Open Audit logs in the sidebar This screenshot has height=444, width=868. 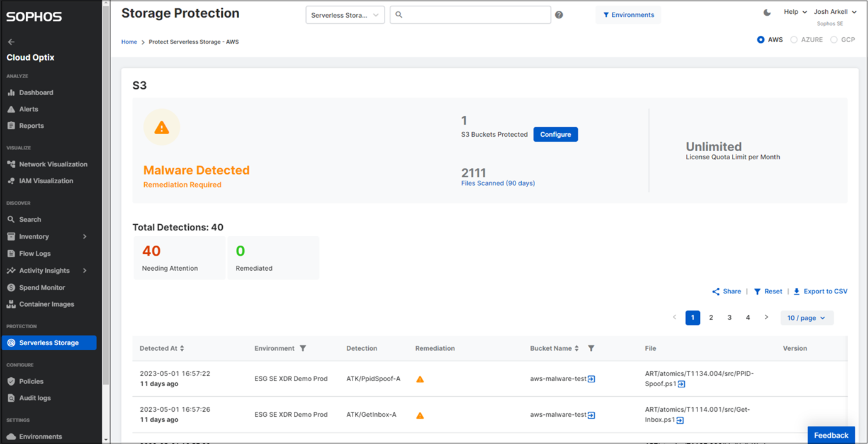[35, 398]
